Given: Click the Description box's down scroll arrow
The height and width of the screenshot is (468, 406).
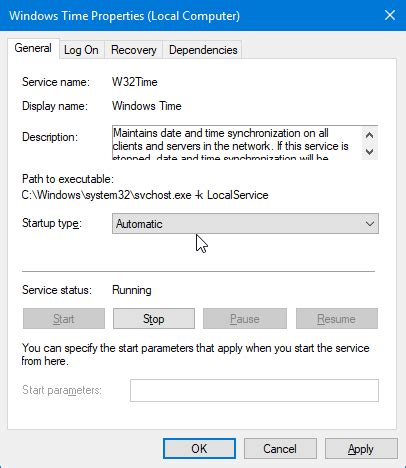Looking at the screenshot, I should (369, 152).
